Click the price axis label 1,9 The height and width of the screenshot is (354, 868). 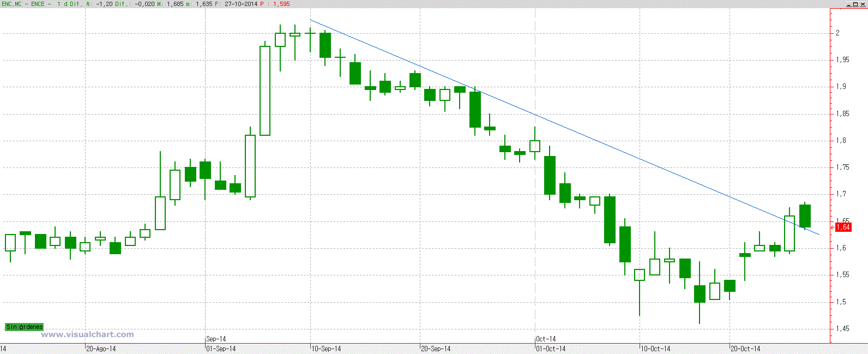point(841,86)
